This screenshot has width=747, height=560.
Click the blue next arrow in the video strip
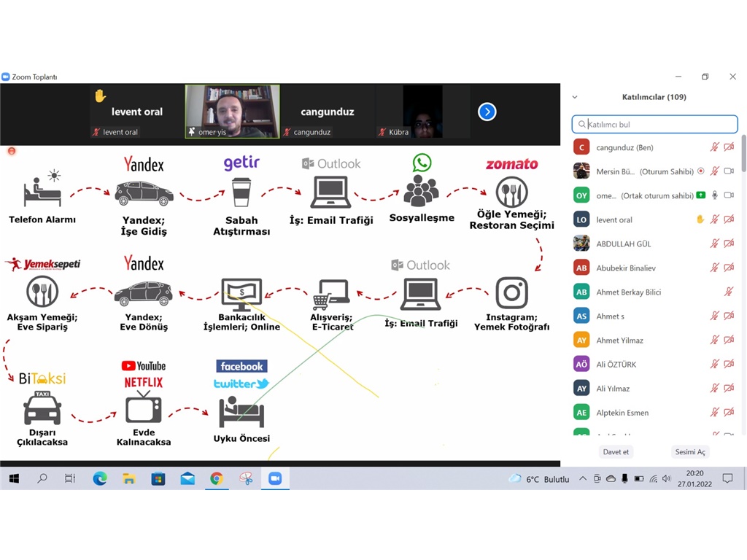tap(487, 112)
